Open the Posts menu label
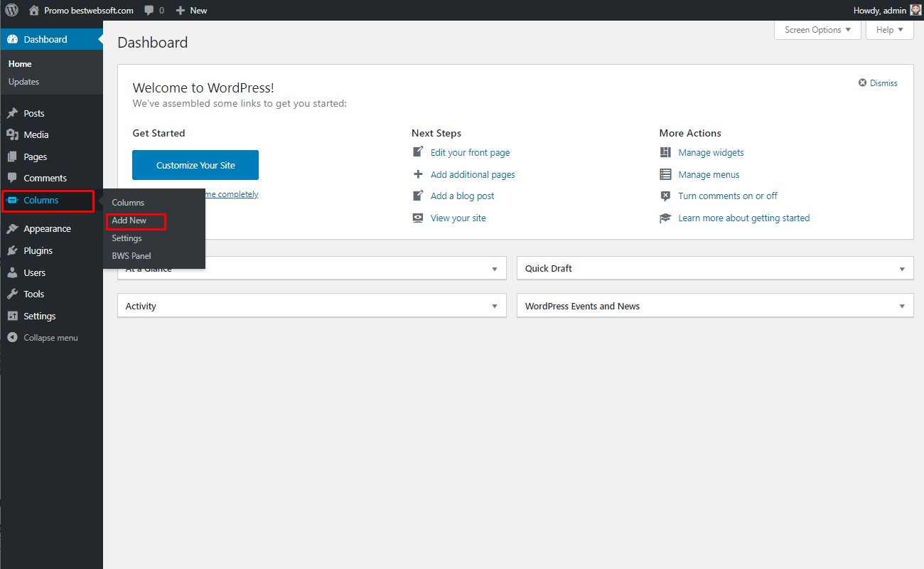Viewport: 924px width, 569px height. pyautogui.click(x=34, y=113)
